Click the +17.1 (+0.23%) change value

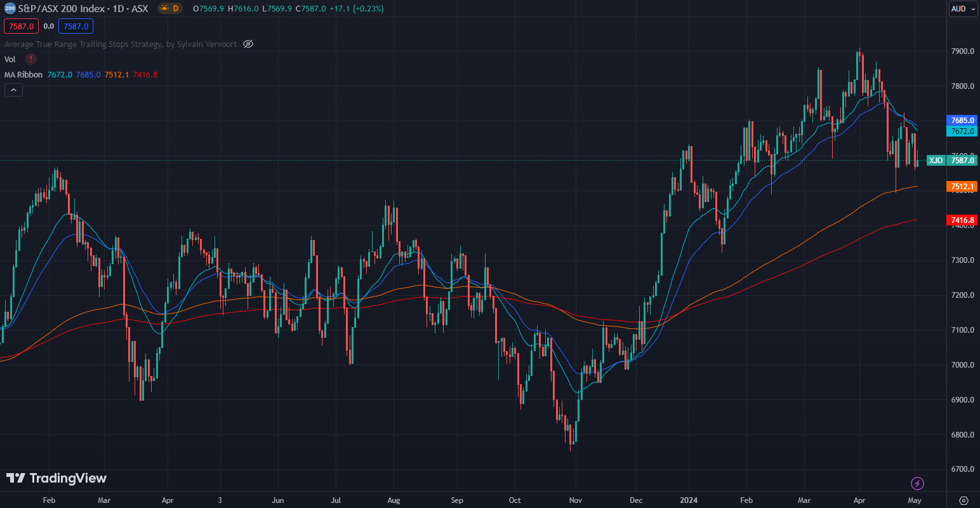click(357, 9)
